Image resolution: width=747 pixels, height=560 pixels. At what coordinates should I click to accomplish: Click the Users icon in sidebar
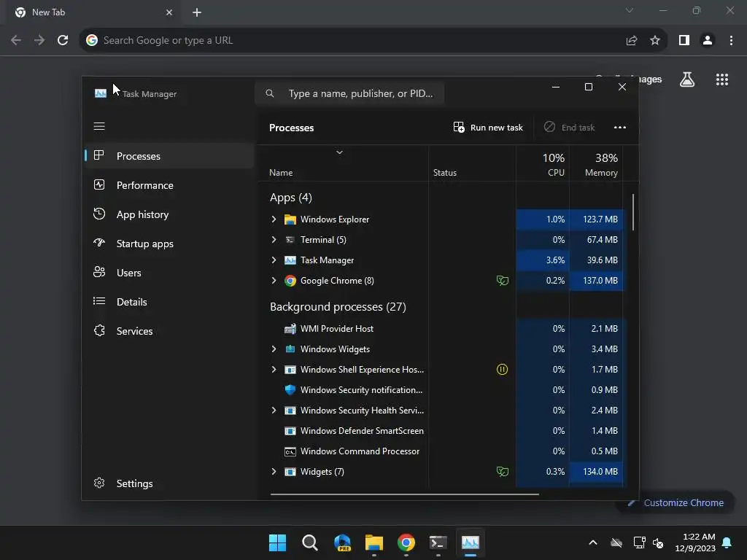[x=99, y=272]
